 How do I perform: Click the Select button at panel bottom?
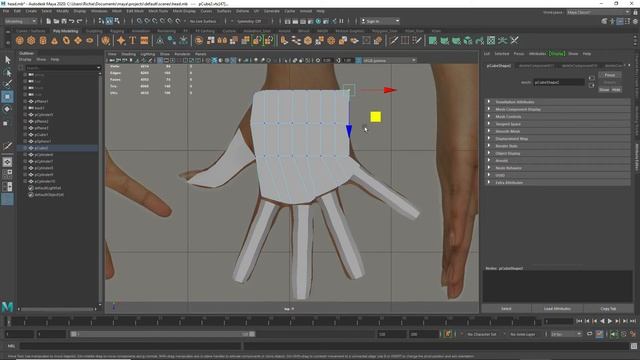pos(506,309)
